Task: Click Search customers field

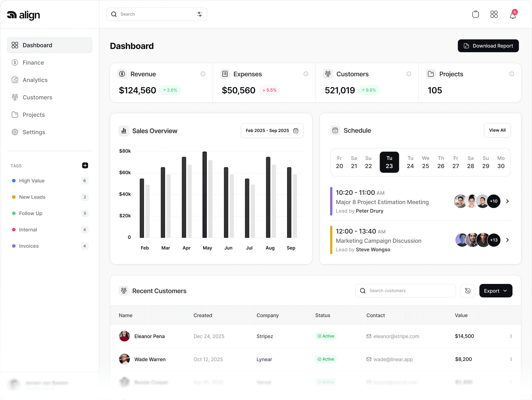Action: click(405, 291)
